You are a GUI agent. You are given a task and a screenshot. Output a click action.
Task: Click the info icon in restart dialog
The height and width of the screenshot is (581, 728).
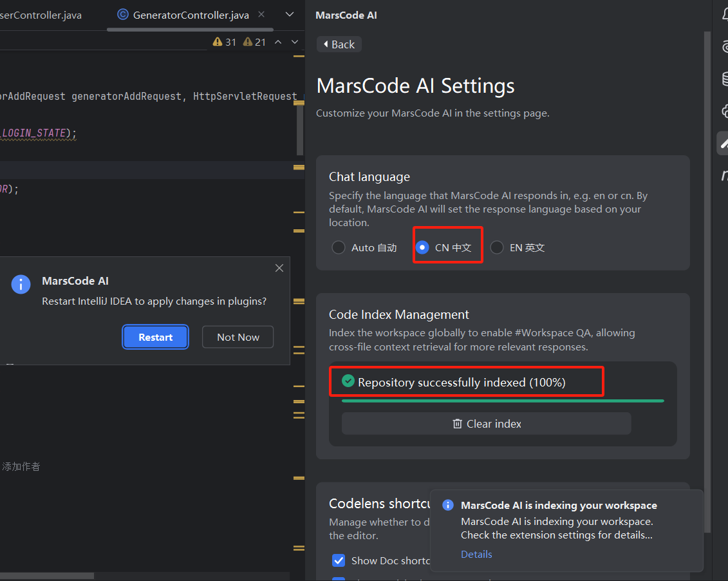[21, 284]
